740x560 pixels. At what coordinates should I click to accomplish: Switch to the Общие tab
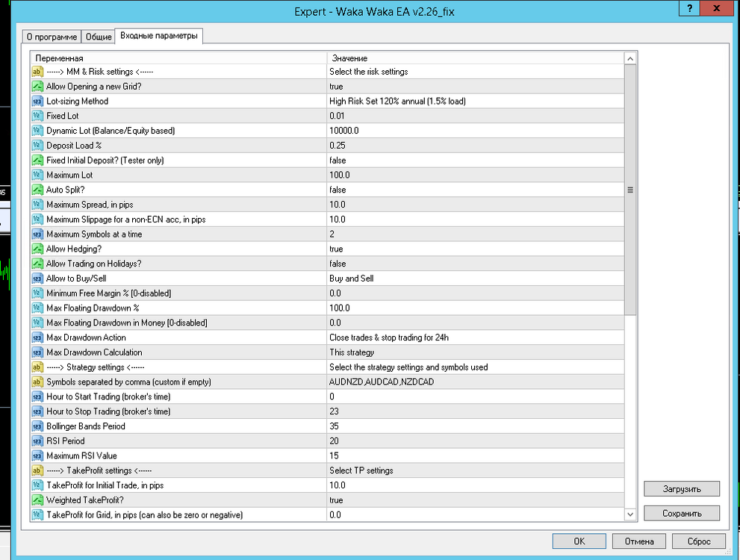[x=99, y=37]
